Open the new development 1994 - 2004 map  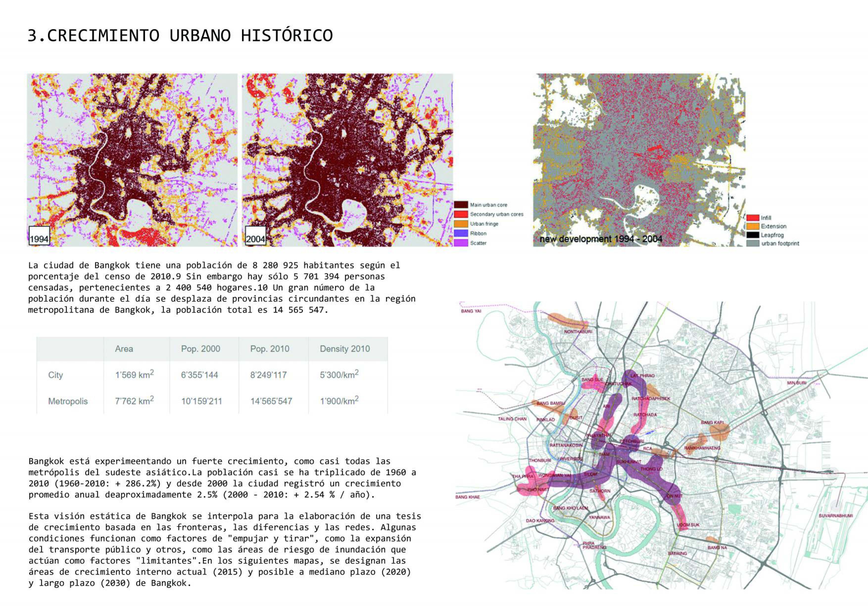[639, 160]
